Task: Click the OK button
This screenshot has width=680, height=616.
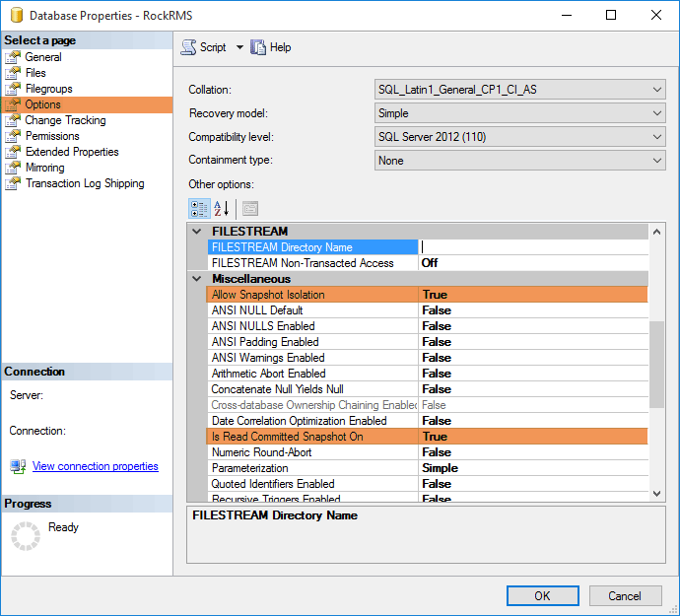Action: (543, 595)
